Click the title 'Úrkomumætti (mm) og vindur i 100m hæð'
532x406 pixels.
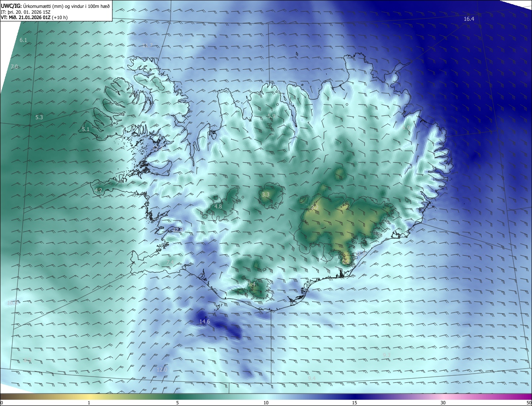click(x=66, y=5)
